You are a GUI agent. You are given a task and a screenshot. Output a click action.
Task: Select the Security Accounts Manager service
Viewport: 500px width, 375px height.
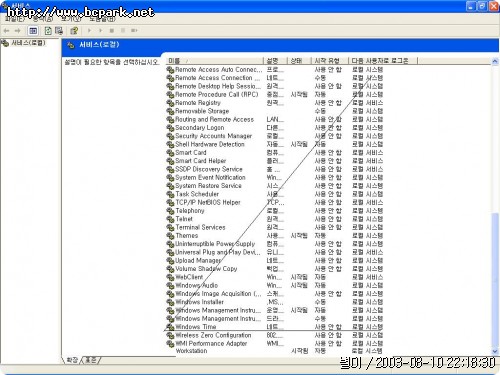(x=275, y=136)
